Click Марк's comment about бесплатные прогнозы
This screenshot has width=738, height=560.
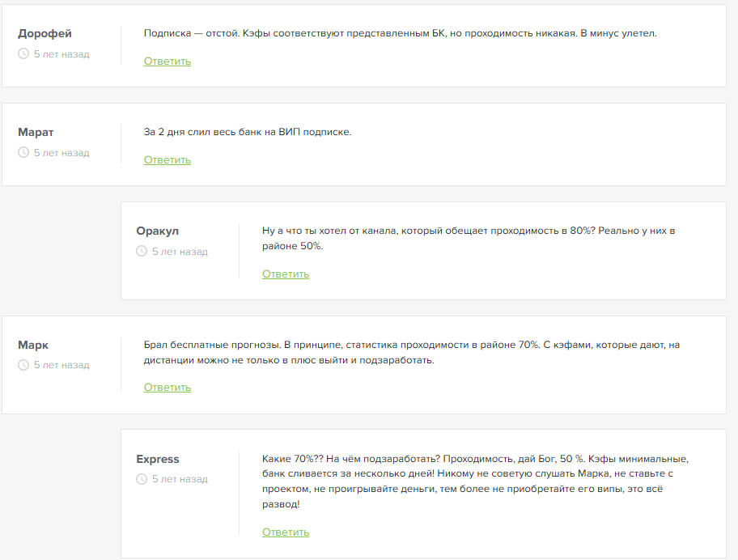click(411, 353)
